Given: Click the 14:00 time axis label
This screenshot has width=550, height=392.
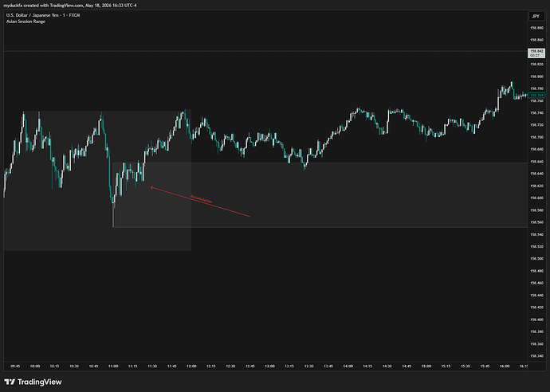Looking at the screenshot, I should tap(348, 366).
